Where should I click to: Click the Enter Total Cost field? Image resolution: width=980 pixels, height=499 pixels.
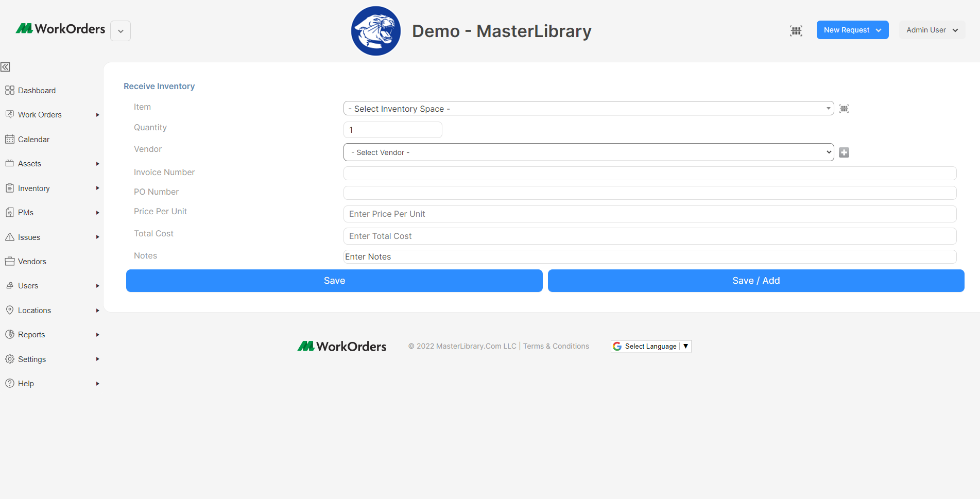pos(649,236)
